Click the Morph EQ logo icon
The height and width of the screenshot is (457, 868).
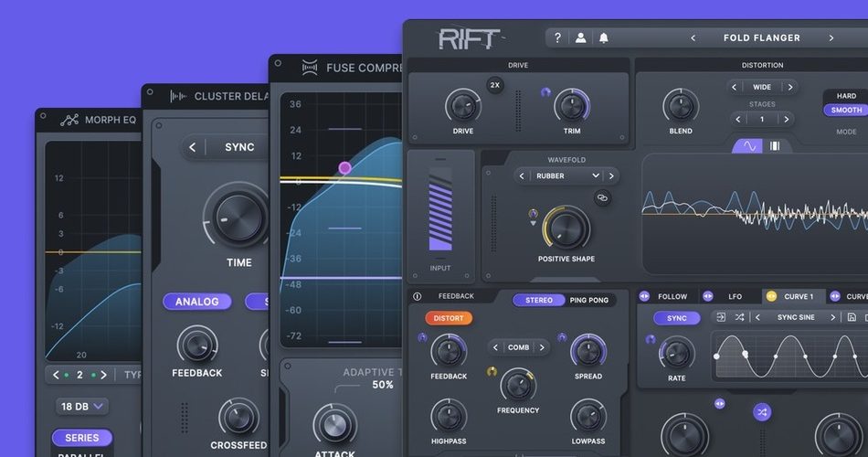(x=69, y=120)
